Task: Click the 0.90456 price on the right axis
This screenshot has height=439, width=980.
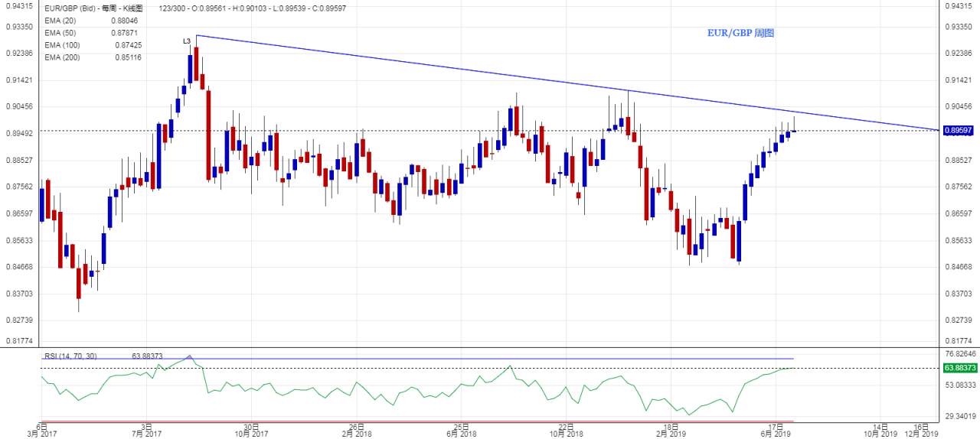Action: pyautogui.click(x=959, y=107)
